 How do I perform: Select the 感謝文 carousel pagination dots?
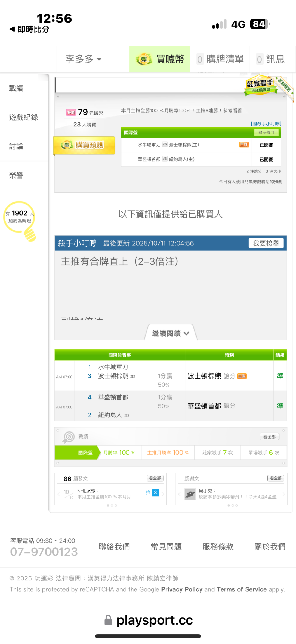coord(232,505)
